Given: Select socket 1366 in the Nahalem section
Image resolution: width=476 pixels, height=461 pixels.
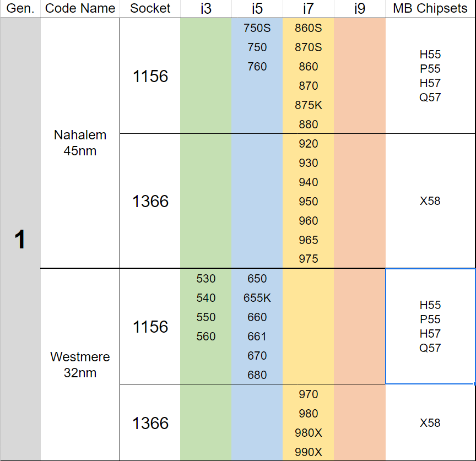Looking at the screenshot, I should tap(150, 201).
